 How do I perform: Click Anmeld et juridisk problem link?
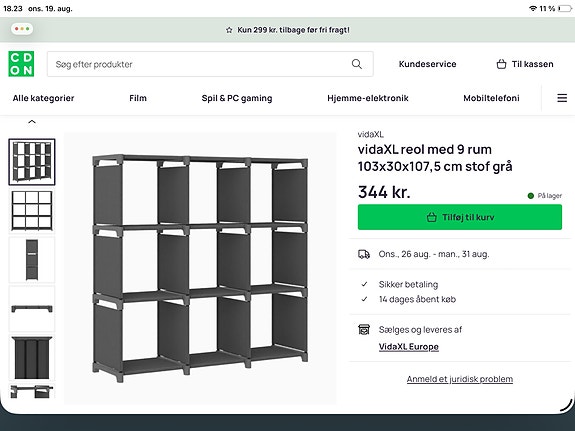coord(460,379)
